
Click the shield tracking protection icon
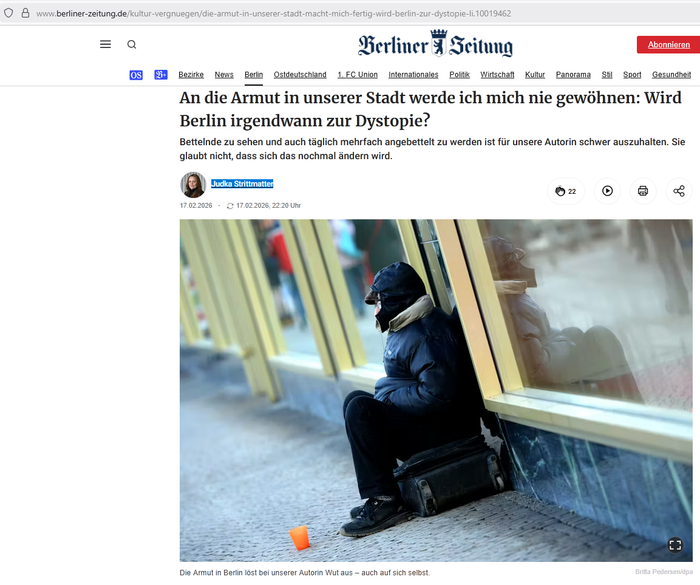(x=8, y=13)
